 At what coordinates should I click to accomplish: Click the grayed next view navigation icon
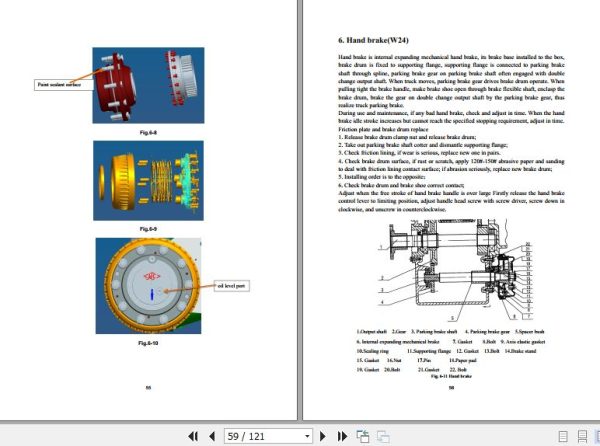coord(383,436)
